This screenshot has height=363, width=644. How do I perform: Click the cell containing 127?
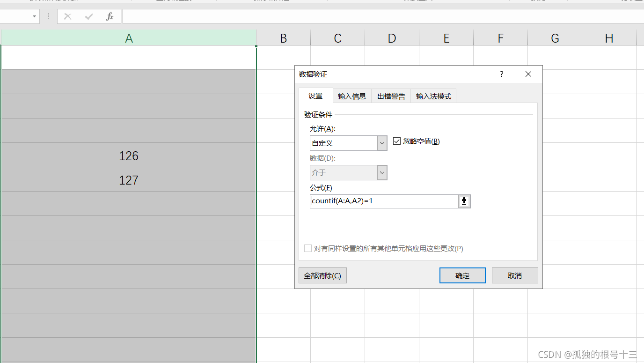click(129, 179)
